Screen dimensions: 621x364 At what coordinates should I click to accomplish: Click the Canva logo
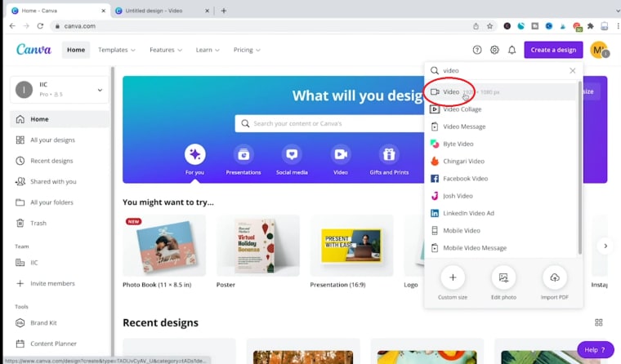pos(34,50)
